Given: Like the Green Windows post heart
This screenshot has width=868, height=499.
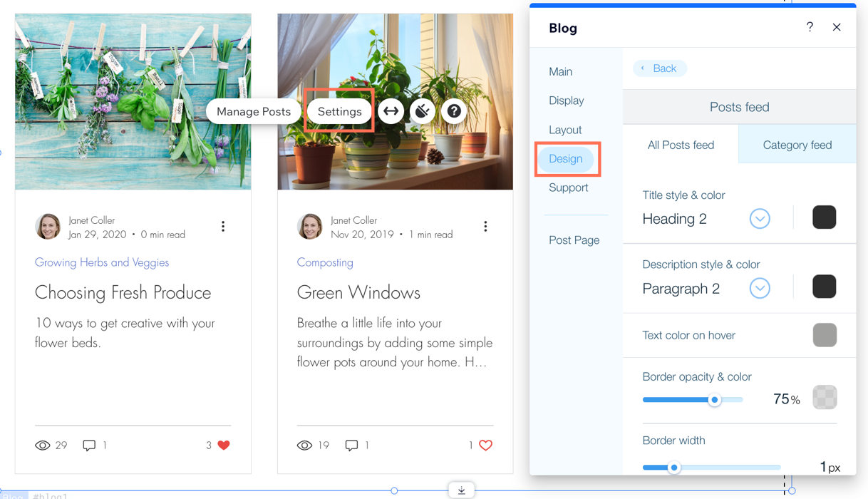Looking at the screenshot, I should (486, 446).
